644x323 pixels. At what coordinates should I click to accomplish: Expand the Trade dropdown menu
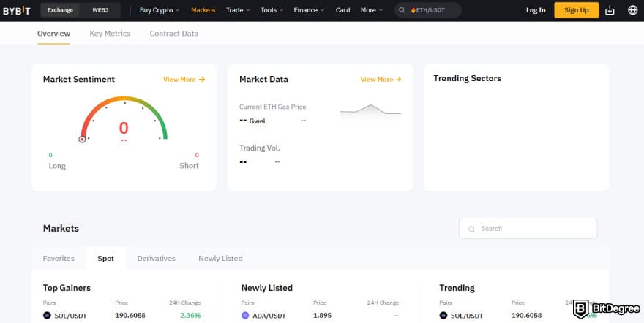(x=239, y=10)
